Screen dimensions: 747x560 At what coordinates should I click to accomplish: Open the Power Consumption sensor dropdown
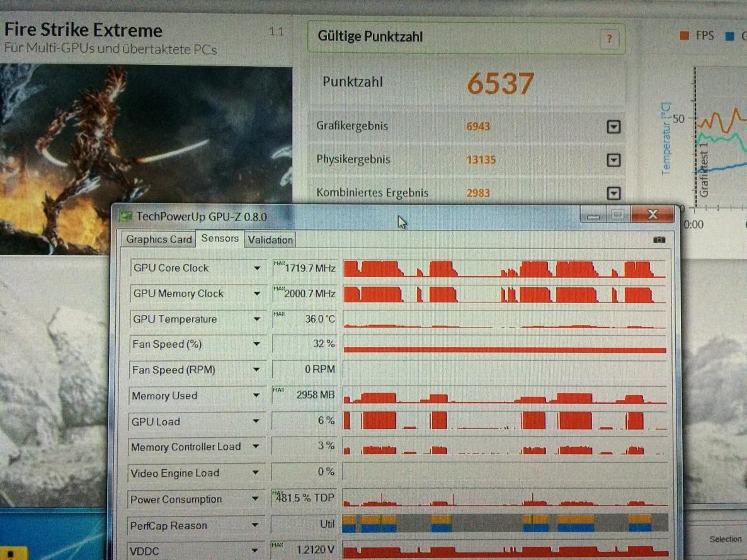coord(255,498)
